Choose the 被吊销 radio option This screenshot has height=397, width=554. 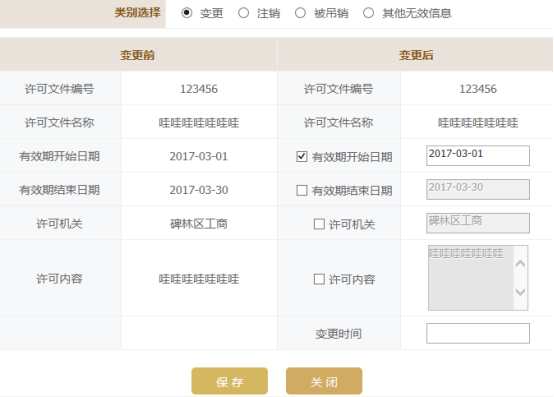300,13
